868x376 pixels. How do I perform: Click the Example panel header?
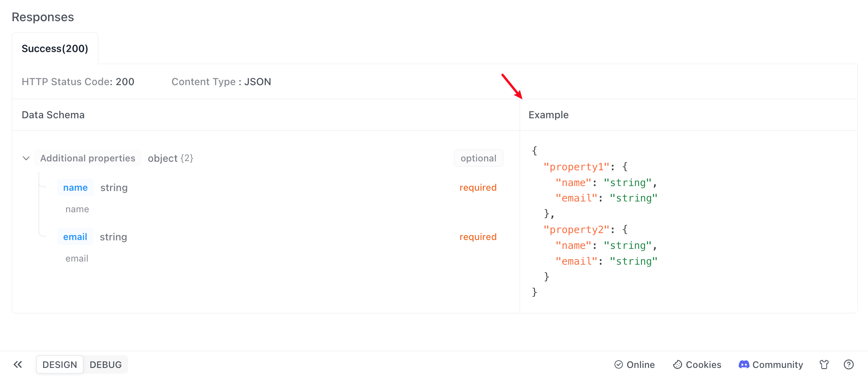click(549, 115)
